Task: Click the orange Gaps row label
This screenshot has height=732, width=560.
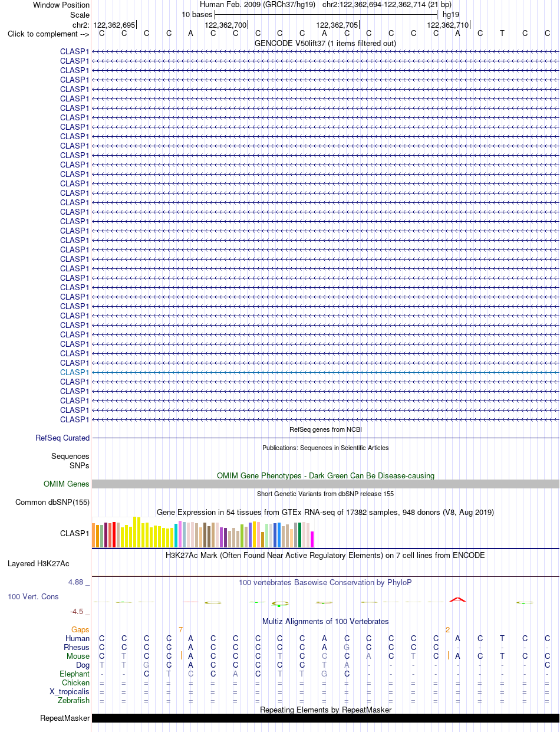Action: pyautogui.click(x=81, y=630)
